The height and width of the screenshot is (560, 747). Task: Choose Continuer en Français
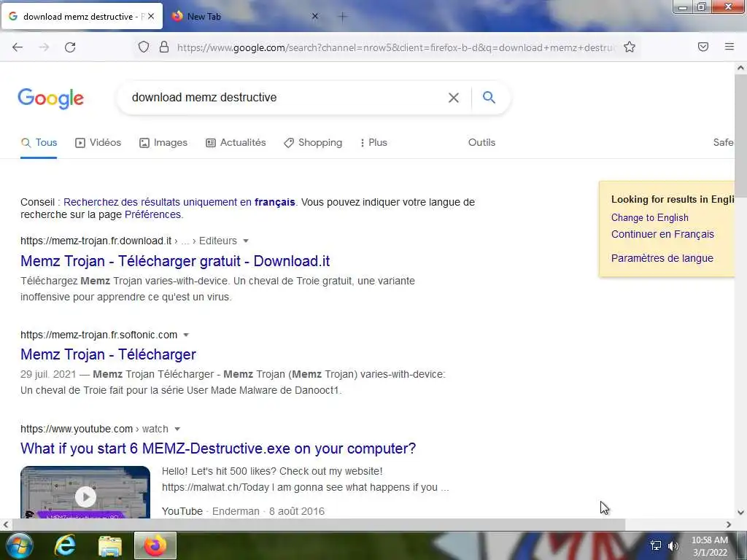click(662, 234)
